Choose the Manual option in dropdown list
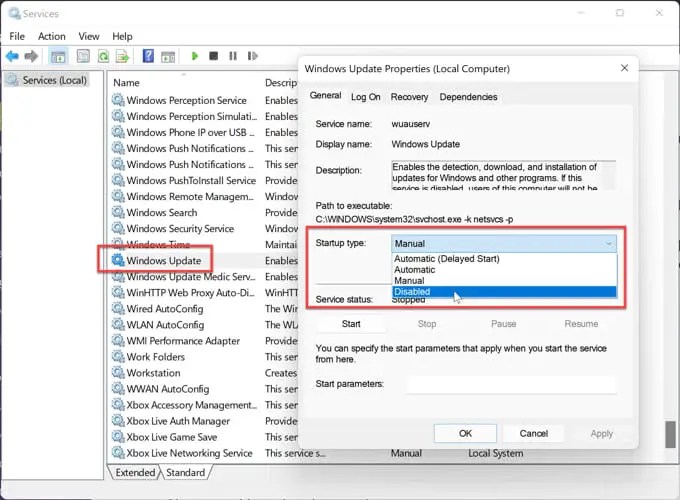The height and width of the screenshot is (500, 680). (x=504, y=281)
